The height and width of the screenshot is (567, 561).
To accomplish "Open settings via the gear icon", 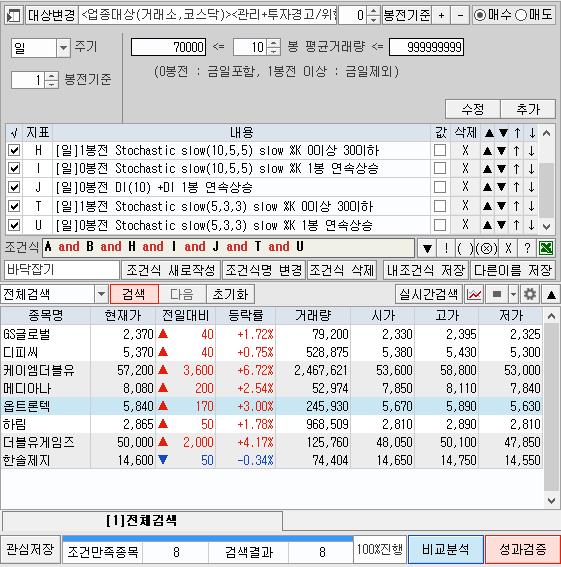I will point(530,294).
